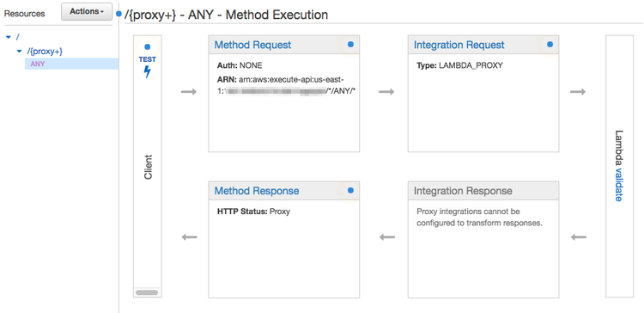Collapse the root / resource tree node
Image resolution: width=644 pixels, height=313 pixels.
tap(9, 37)
